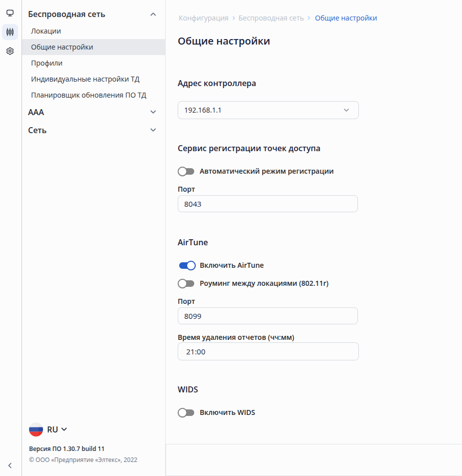Go to Индивидуальные настройки ТД

coord(85,79)
